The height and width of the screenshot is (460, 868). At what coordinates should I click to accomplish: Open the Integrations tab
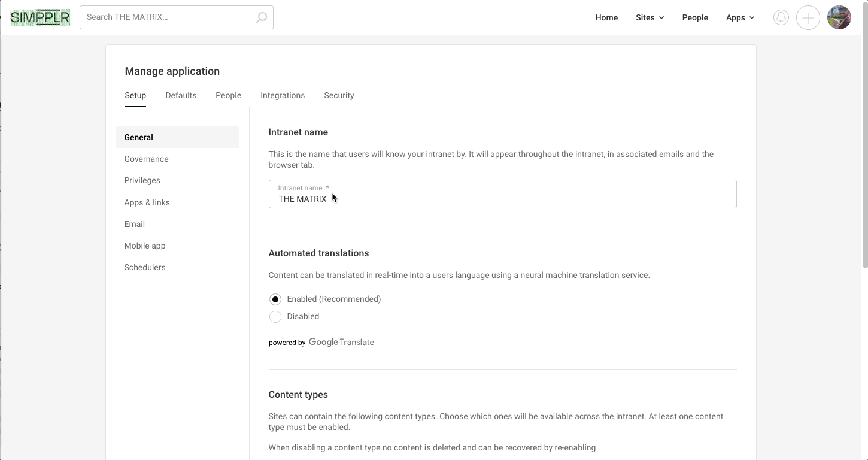click(x=283, y=95)
